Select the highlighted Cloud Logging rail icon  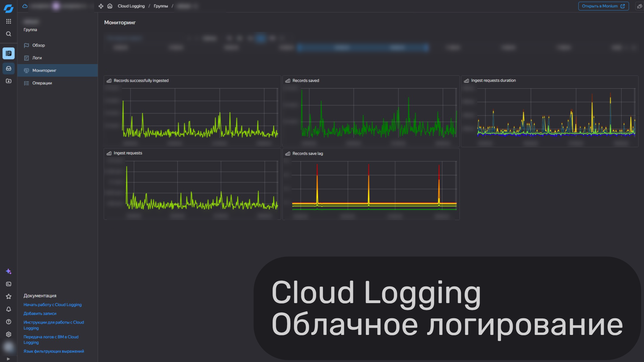coord(9,53)
